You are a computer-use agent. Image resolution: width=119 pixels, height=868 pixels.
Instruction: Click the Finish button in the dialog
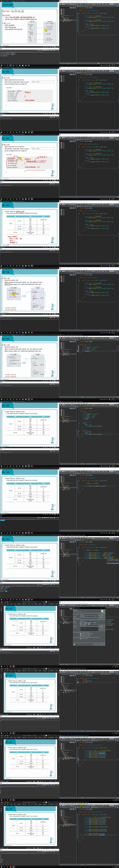(x=96, y=644)
